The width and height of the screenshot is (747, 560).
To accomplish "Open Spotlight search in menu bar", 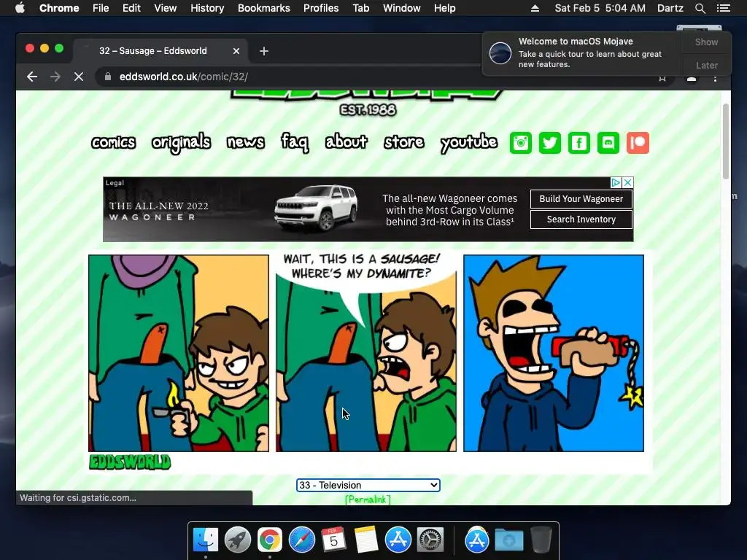I will (700, 8).
